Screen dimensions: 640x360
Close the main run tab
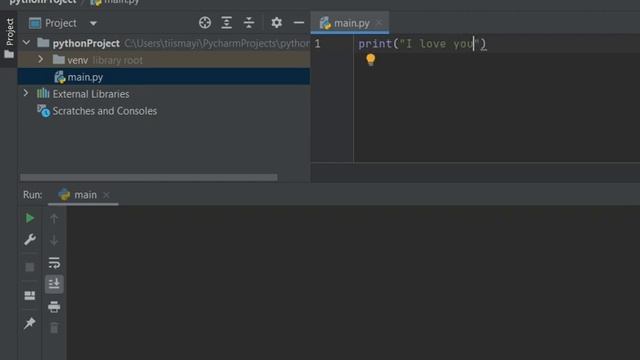pos(107,195)
